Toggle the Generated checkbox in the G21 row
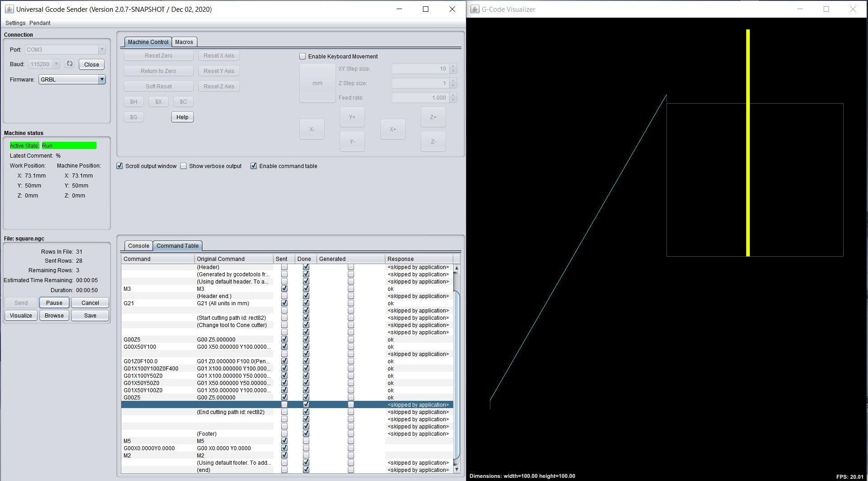 pos(351,303)
